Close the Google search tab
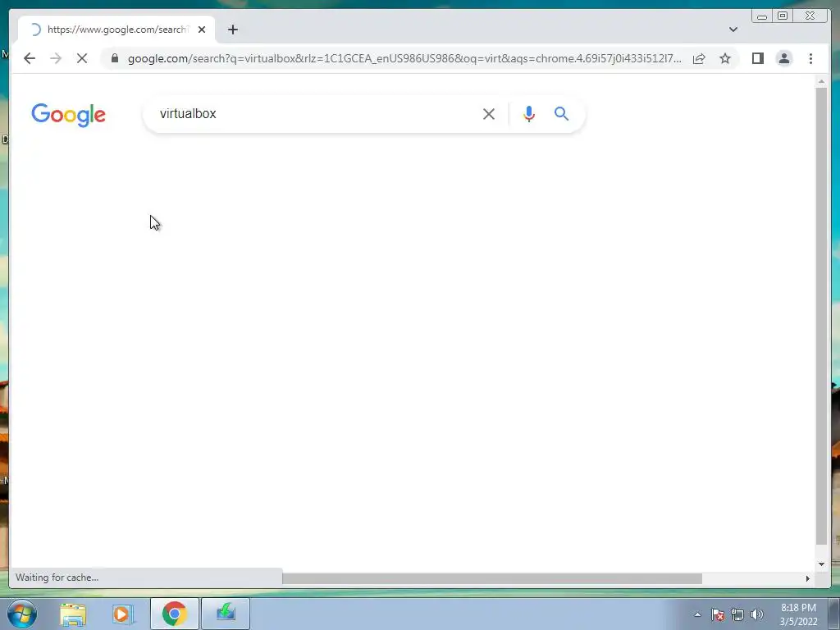 click(x=202, y=30)
